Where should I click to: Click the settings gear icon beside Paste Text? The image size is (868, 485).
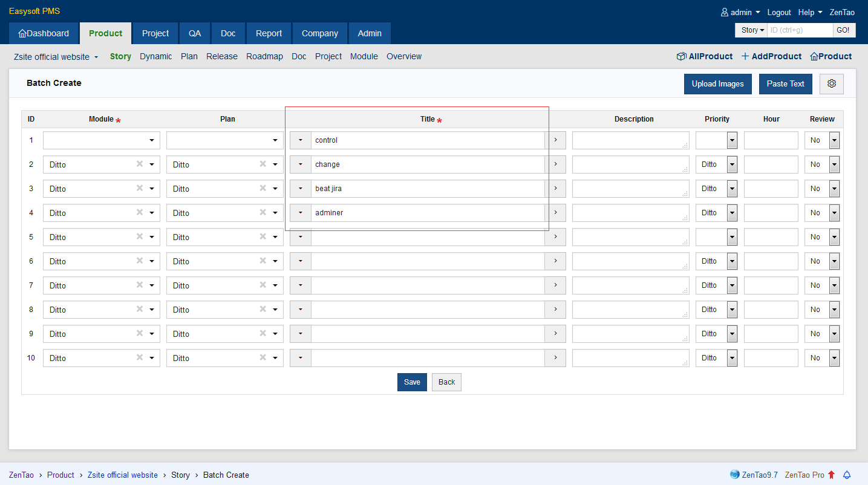(x=831, y=84)
